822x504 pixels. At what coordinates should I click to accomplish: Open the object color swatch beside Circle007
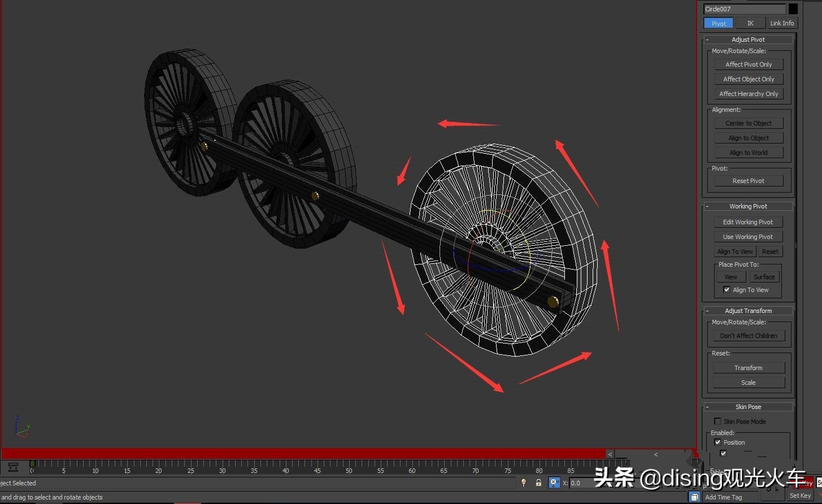pos(793,8)
